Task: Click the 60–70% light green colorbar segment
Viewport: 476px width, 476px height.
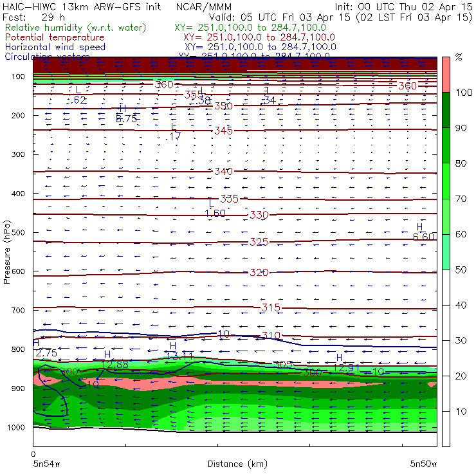Action: click(x=446, y=216)
